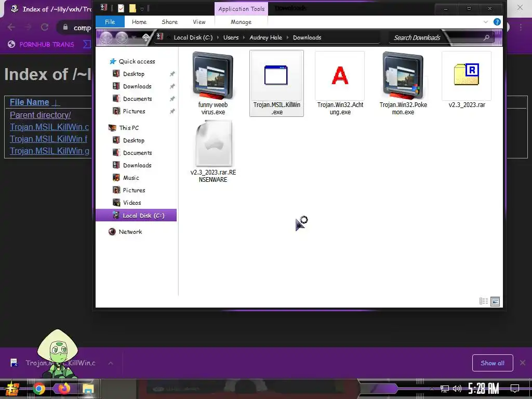Open Videos folder under This PC
This screenshot has height=399, width=532.
pyautogui.click(x=132, y=203)
